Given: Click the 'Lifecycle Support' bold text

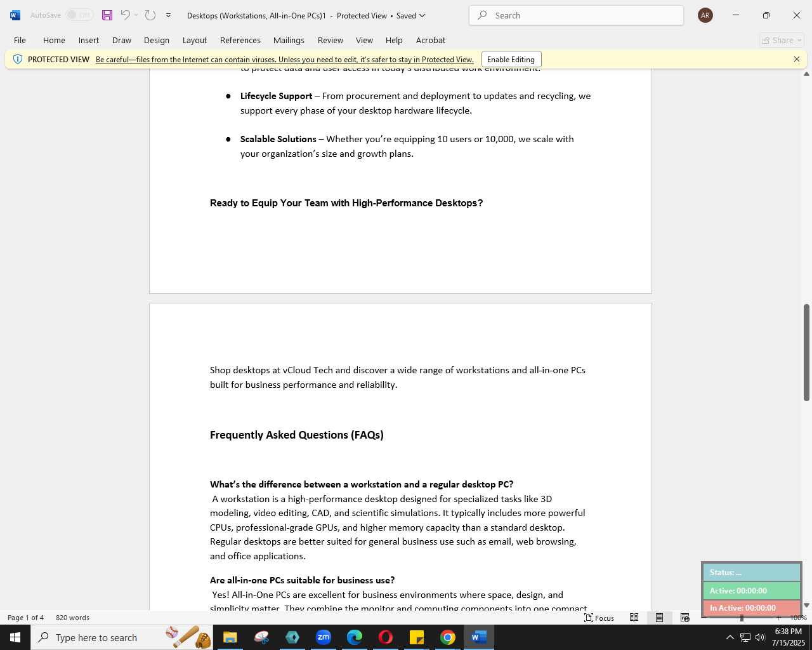Looking at the screenshot, I should tap(276, 96).
